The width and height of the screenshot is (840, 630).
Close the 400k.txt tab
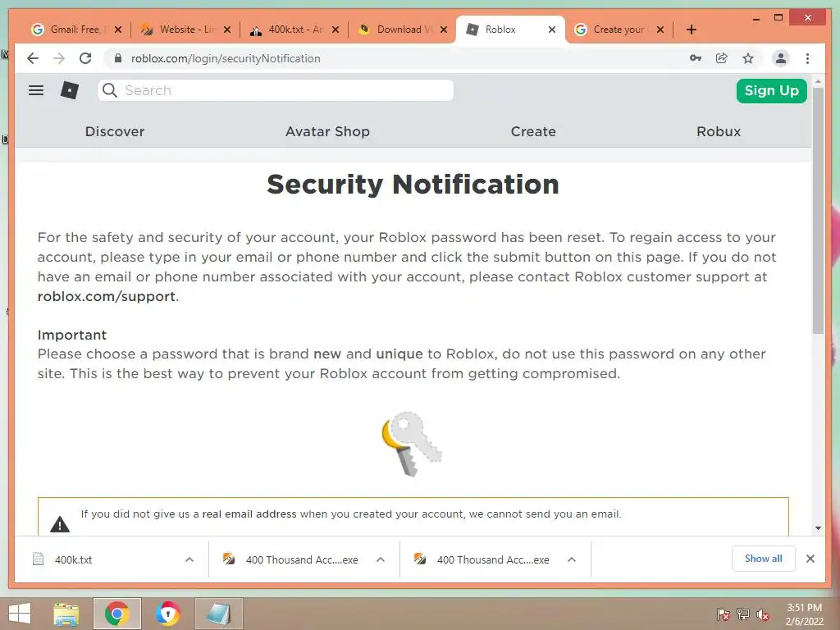[x=336, y=30]
